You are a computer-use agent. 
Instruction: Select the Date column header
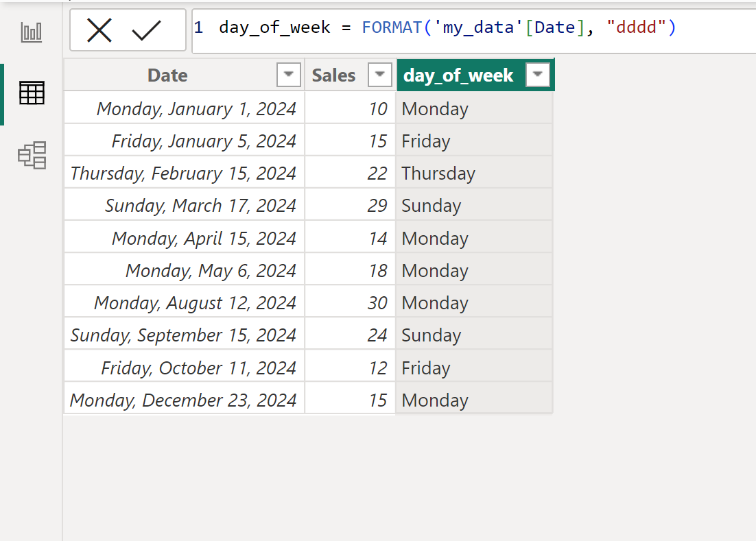167,74
